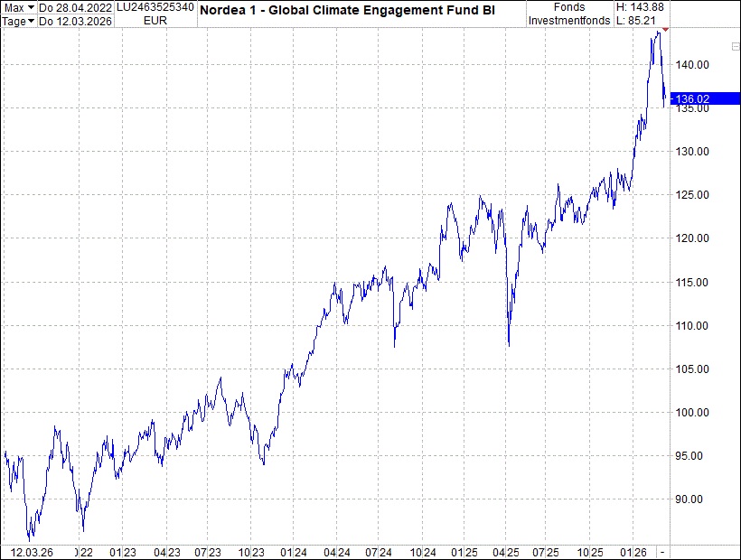
Task: Click the ISIN LU2463525340
Action: pyautogui.click(x=155, y=7)
